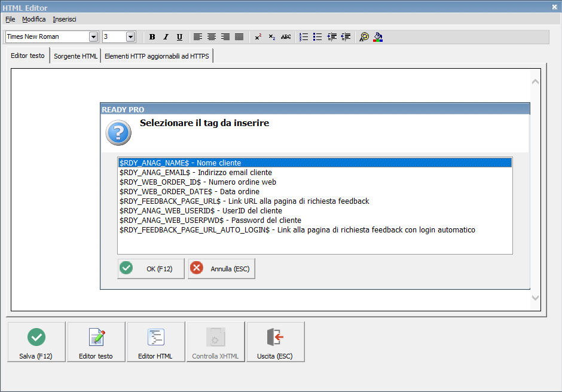The width and height of the screenshot is (562, 392).
Task: Select $RDY_ANAG_WEB_USERPWD$ - Password del cliente
Action: (x=315, y=220)
